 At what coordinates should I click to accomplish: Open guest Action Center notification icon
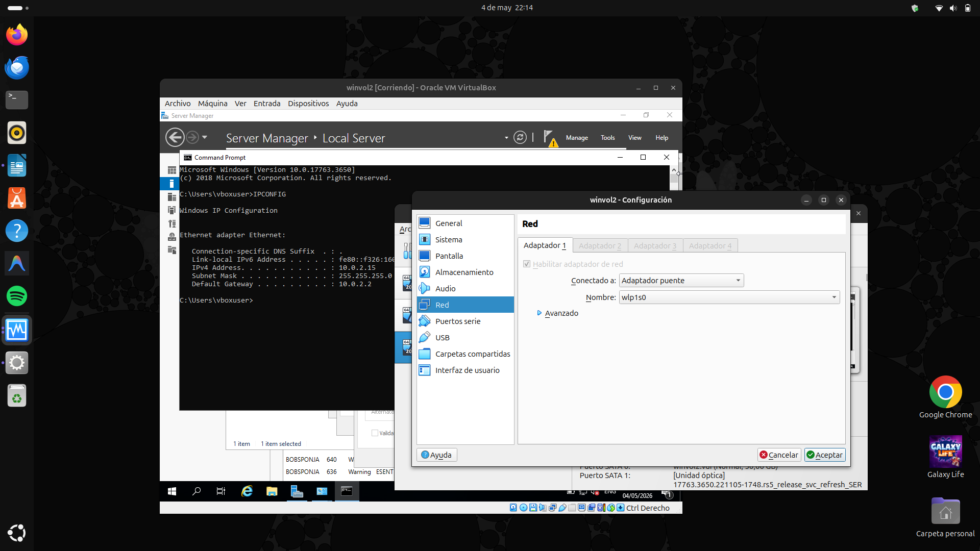pos(668,494)
